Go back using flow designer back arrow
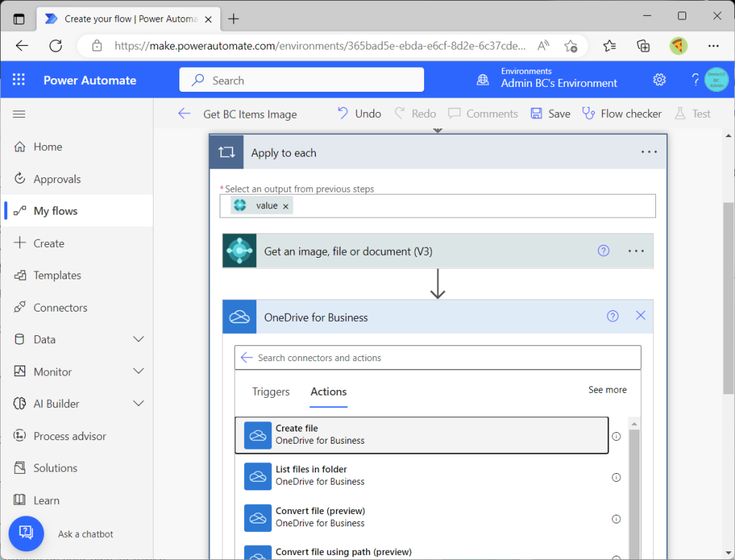 coord(184,113)
